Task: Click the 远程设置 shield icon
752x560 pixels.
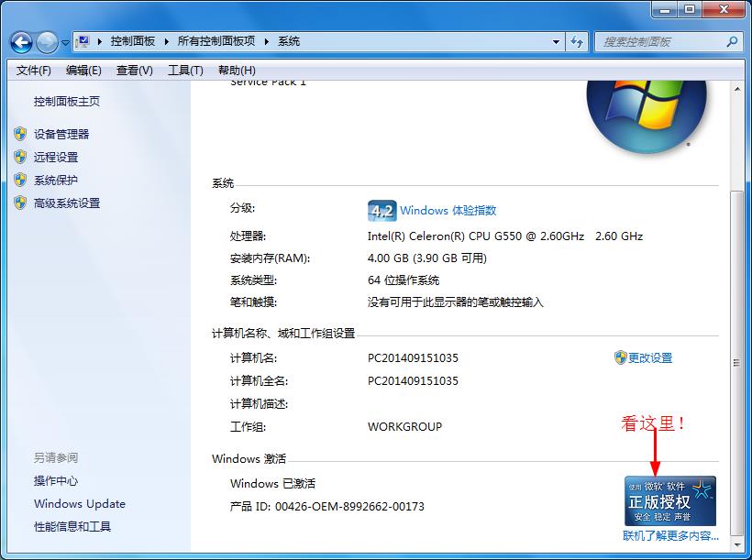Action: 21,156
